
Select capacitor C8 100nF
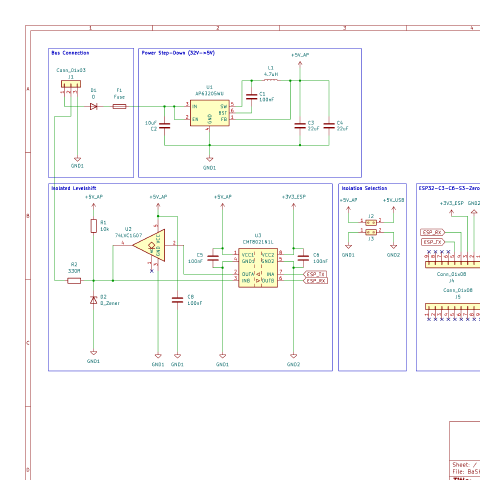(x=177, y=300)
